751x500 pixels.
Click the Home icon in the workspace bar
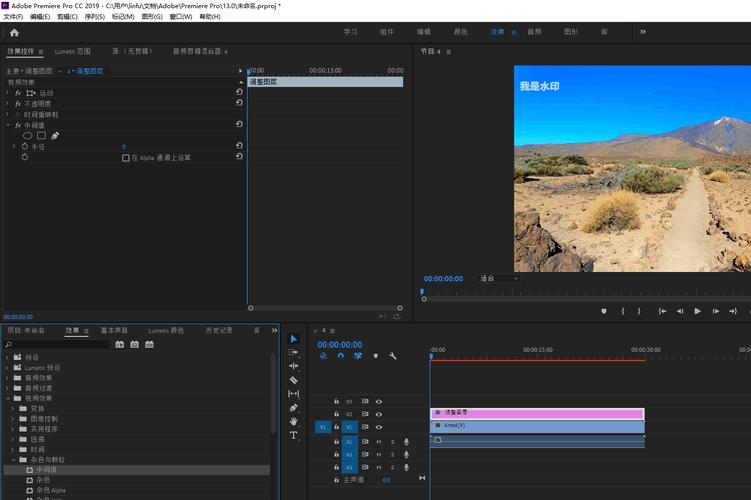pos(14,32)
